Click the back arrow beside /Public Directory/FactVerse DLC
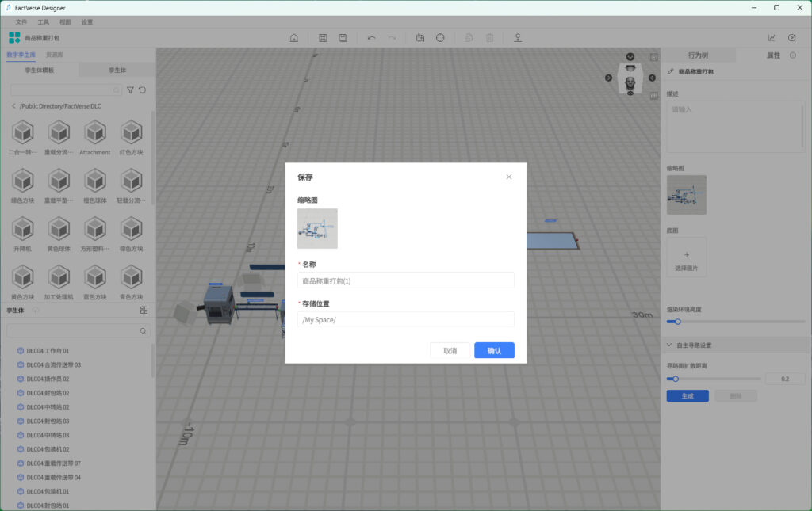This screenshot has width=812, height=511. [x=13, y=106]
